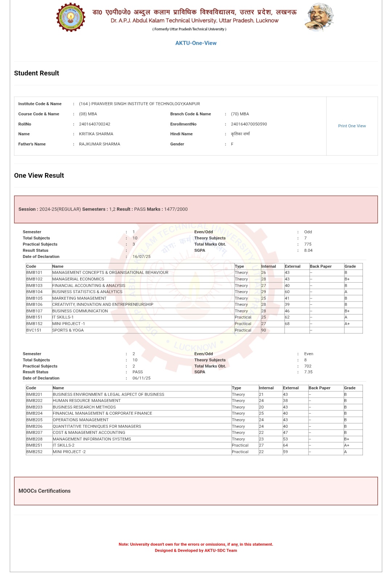Click the gender value F
Image resolution: width=392 pixels, height=574 pixels.
[x=232, y=144]
